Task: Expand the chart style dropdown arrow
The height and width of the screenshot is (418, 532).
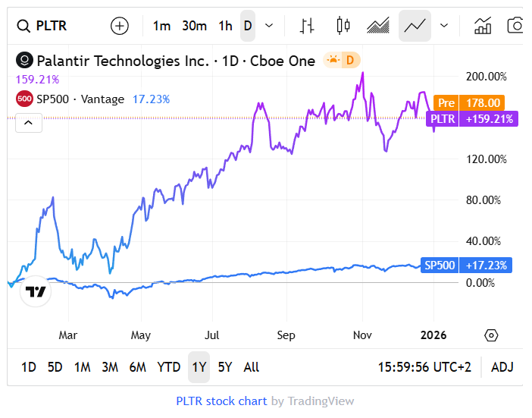Action: pos(444,26)
